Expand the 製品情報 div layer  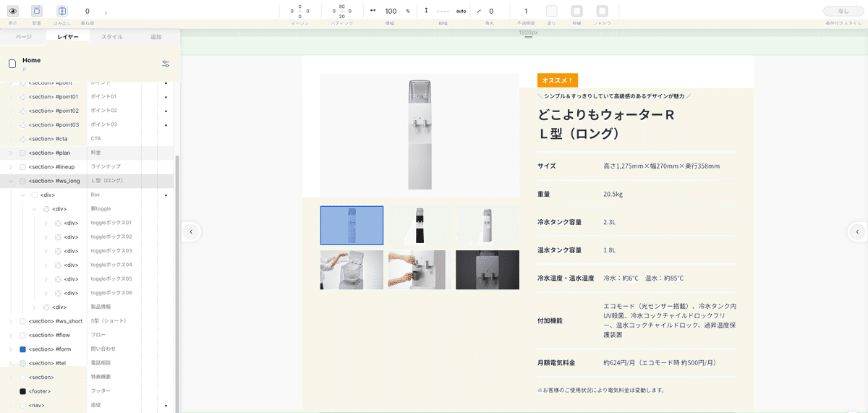[x=34, y=307]
